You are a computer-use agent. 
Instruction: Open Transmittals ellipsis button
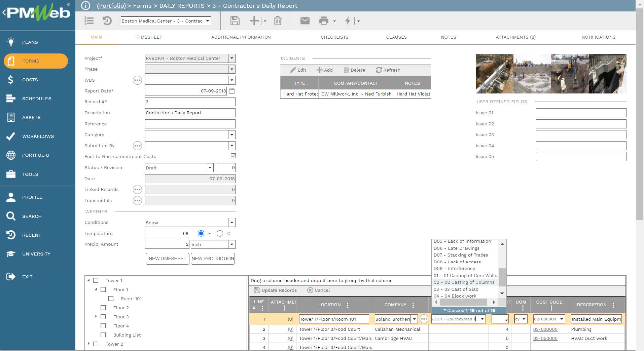137,200
